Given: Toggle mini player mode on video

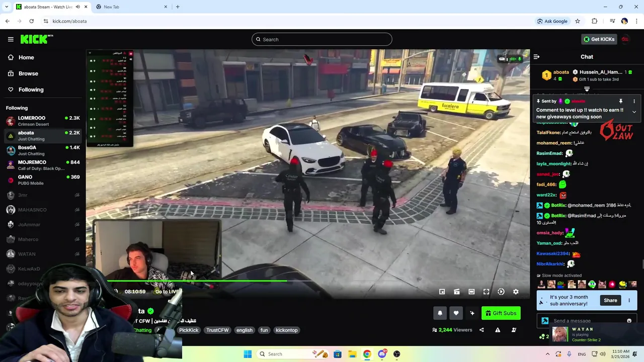Looking at the screenshot, I should (x=442, y=292).
